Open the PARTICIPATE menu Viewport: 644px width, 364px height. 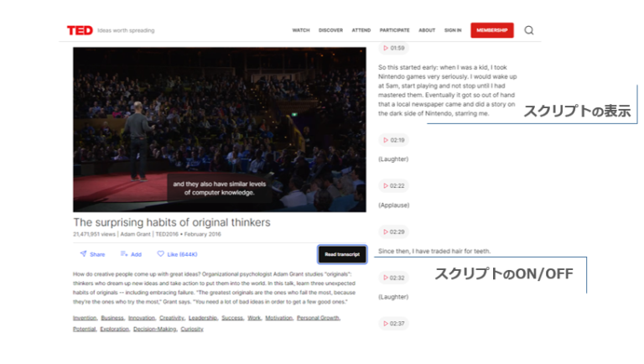pyautogui.click(x=394, y=30)
